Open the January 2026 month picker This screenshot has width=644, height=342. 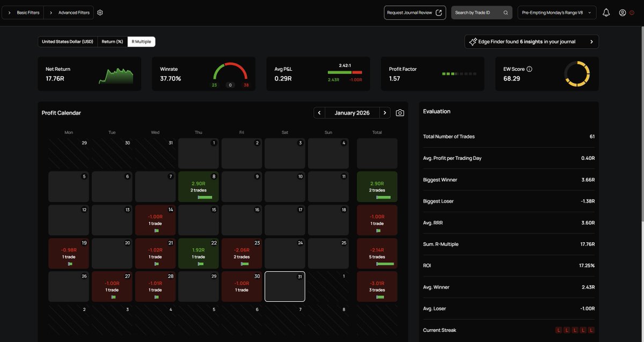[x=352, y=113]
